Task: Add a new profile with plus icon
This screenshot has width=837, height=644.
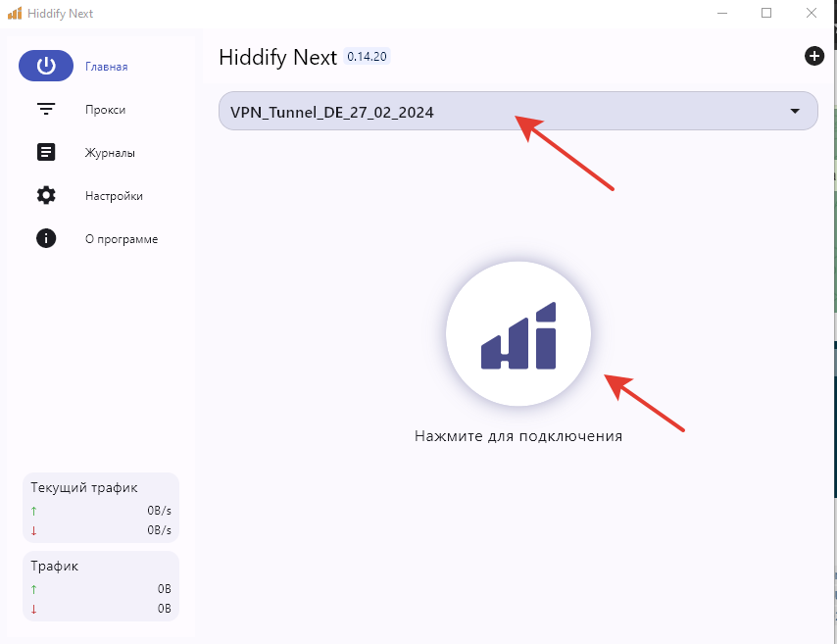Action: (814, 56)
